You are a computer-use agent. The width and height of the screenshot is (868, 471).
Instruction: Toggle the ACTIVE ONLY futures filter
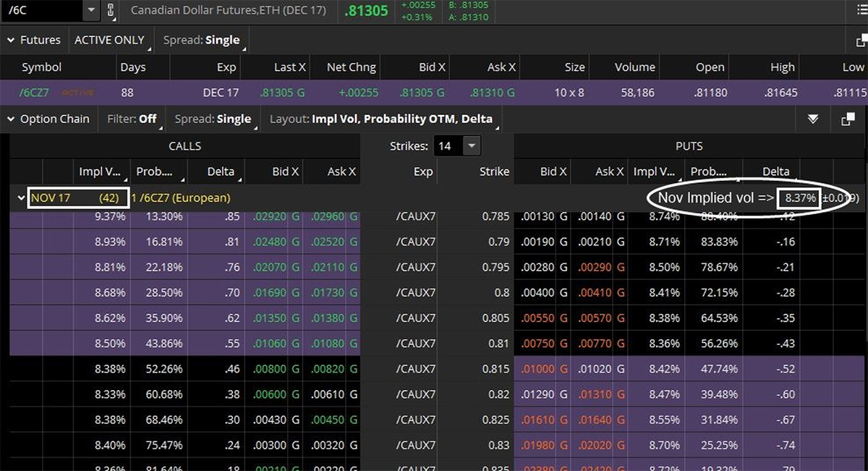click(111, 40)
